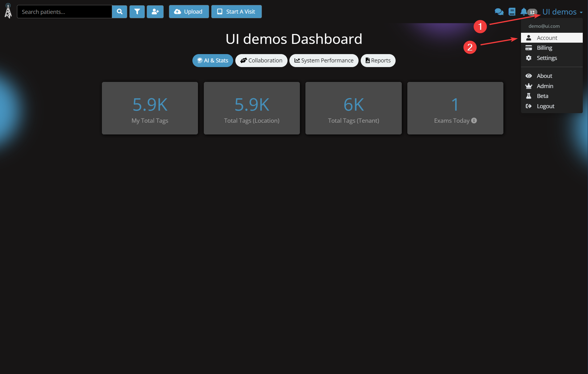Open Settings from the user menu

552,58
